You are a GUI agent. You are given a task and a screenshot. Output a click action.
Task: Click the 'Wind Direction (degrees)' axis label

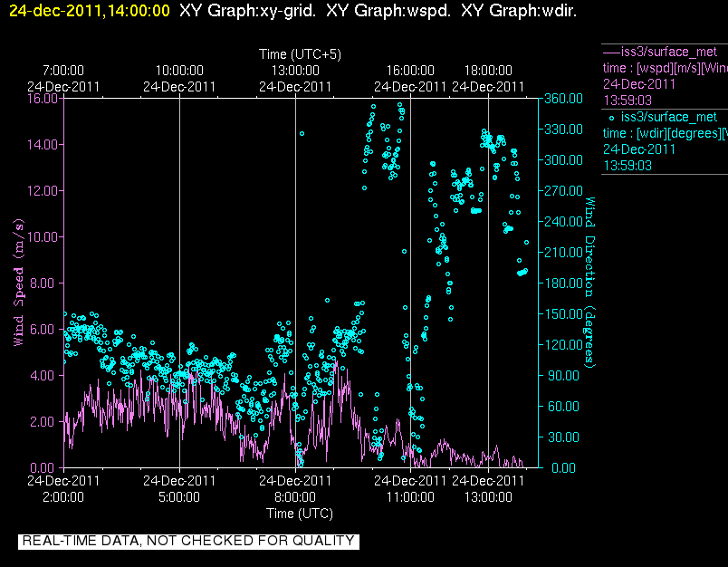coord(589,281)
